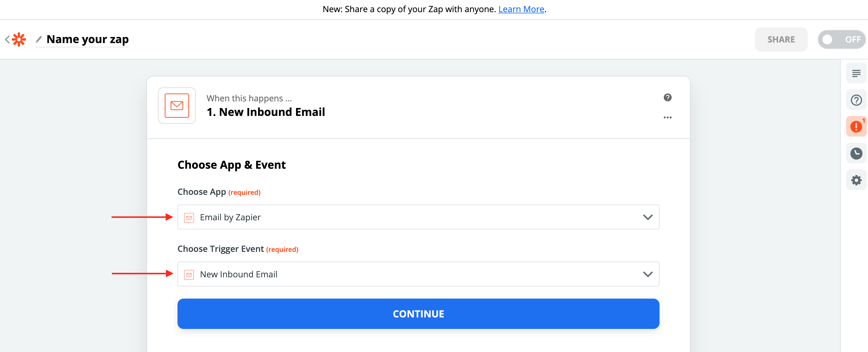Click the step help question mark icon

(667, 98)
